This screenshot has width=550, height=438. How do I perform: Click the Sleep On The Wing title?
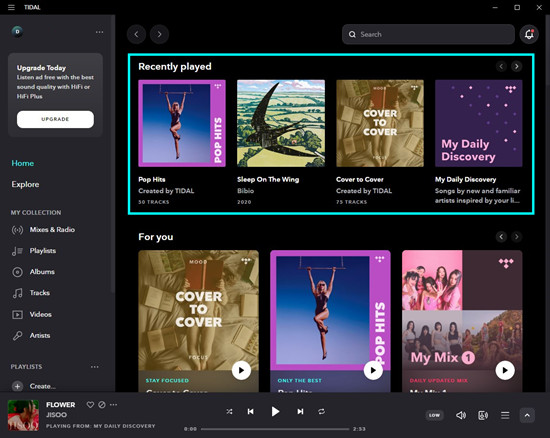click(x=268, y=179)
